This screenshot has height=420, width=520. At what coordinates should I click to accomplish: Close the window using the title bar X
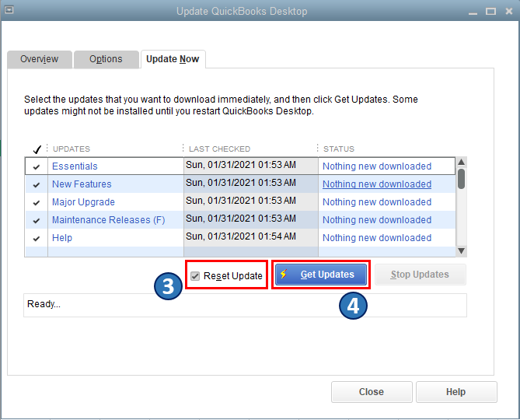click(x=509, y=12)
